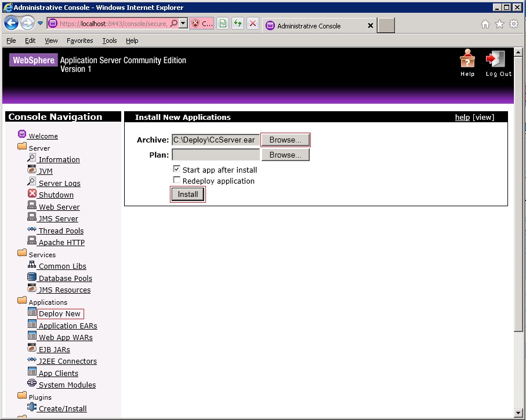Uncheck Start app after install checkbox
The height and width of the screenshot is (420, 526).
[176, 169]
